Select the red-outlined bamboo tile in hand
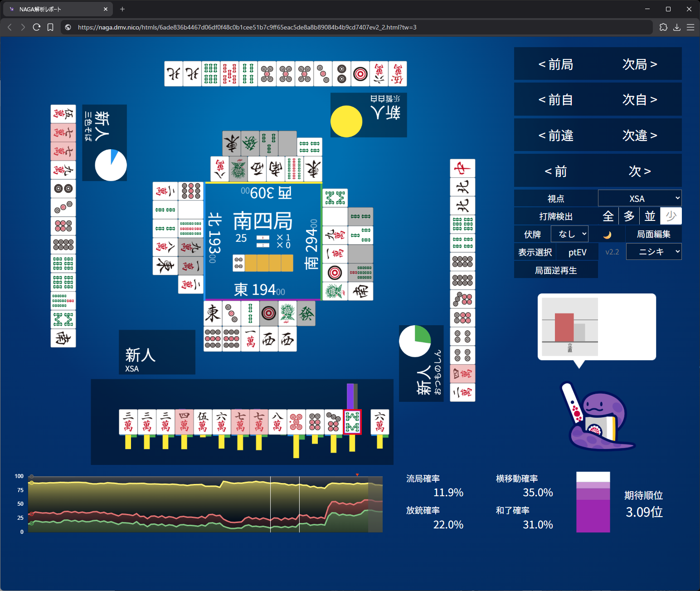 352,422
